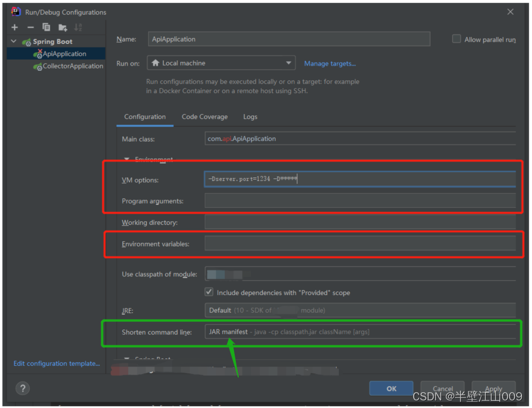Open help via the question mark
The height and width of the screenshot is (408, 532).
[x=23, y=388]
